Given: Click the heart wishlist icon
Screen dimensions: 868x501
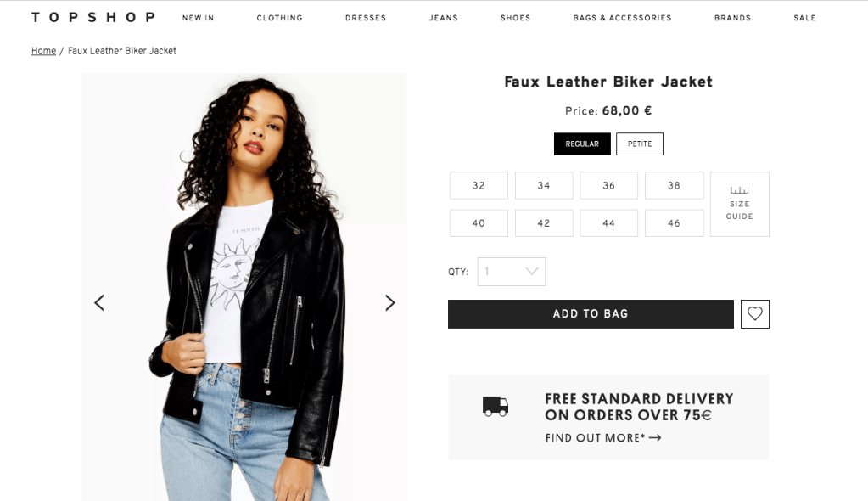Looking at the screenshot, I should pos(754,313).
